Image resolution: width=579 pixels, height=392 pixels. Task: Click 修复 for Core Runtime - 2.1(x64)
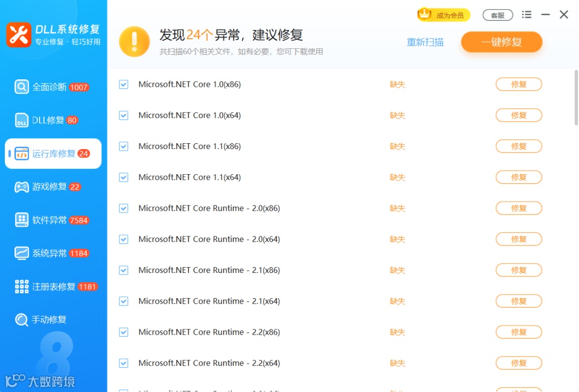(x=519, y=301)
